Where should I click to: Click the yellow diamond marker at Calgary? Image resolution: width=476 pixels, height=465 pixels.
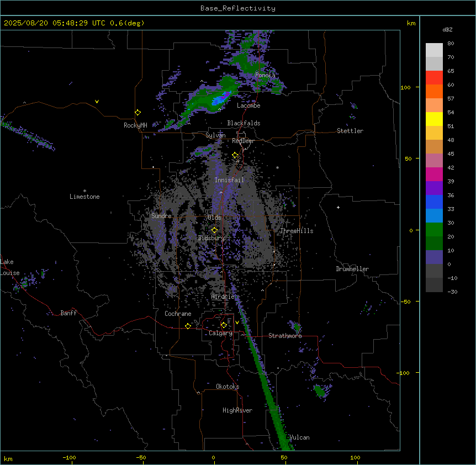(x=224, y=325)
